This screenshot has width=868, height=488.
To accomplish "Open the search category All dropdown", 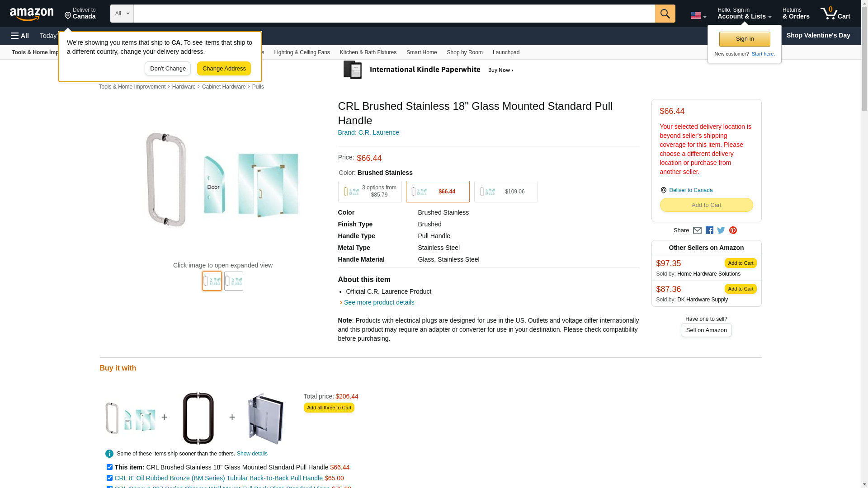I will pyautogui.click(x=122, y=14).
